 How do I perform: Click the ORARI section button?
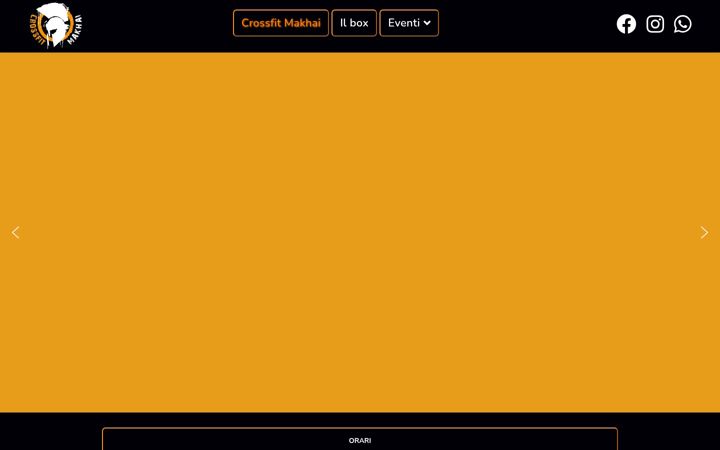pyautogui.click(x=360, y=439)
